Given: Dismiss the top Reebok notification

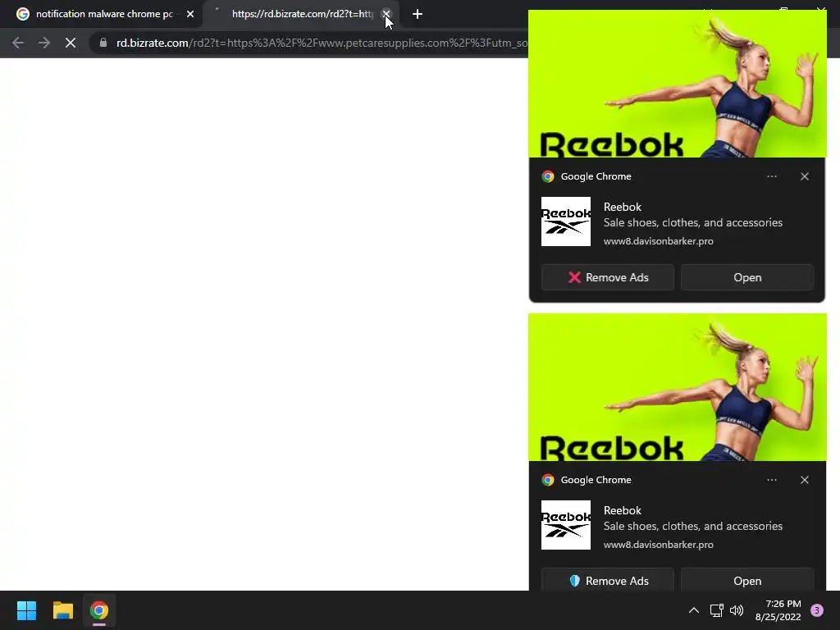Looking at the screenshot, I should click(x=804, y=176).
